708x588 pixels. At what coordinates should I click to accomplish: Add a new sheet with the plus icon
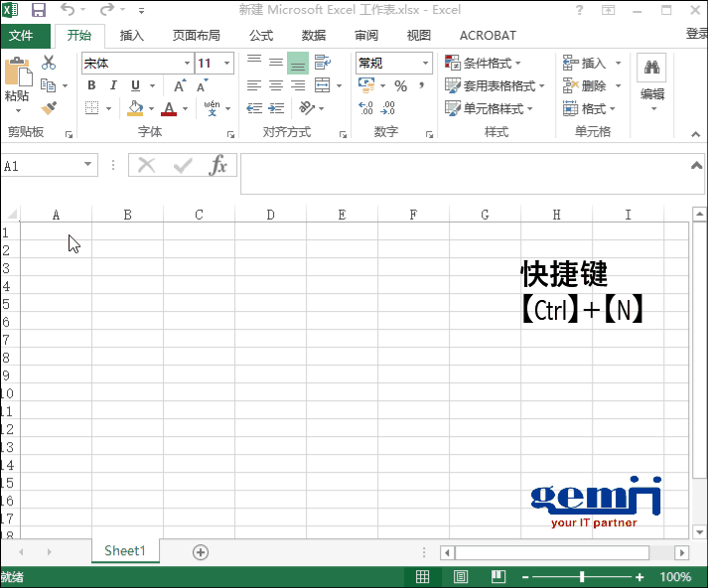[201, 552]
